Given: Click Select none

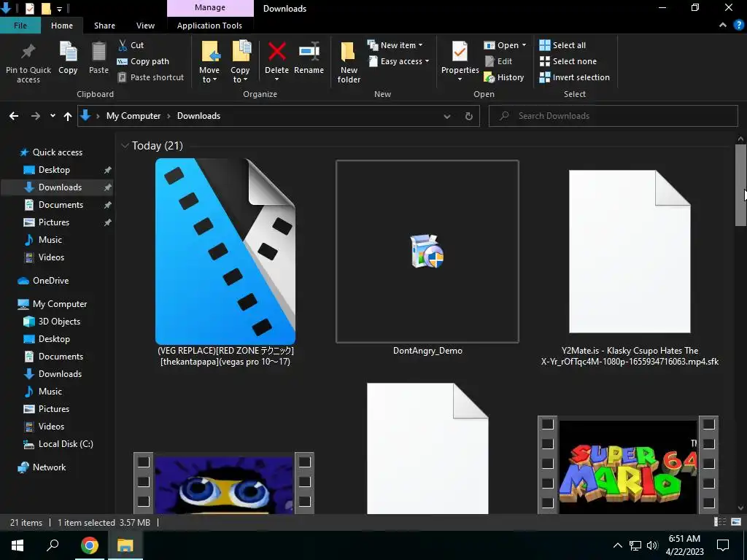Looking at the screenshot, I should click(568, 61).
